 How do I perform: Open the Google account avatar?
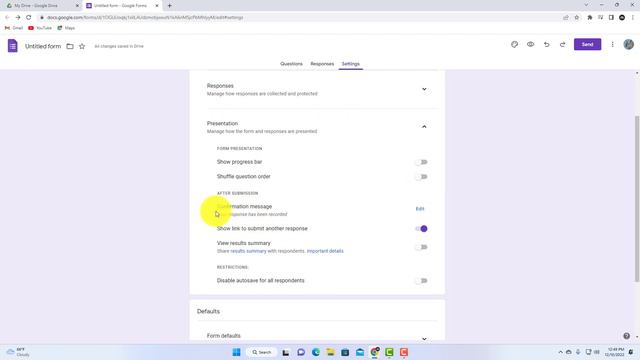(x=629, y=44)
